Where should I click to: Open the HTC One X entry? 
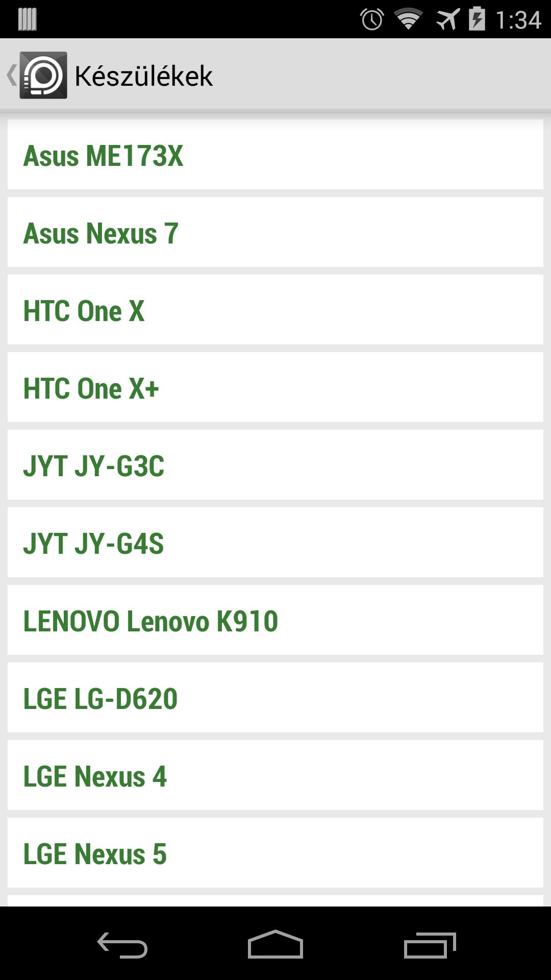click(275, 310)
